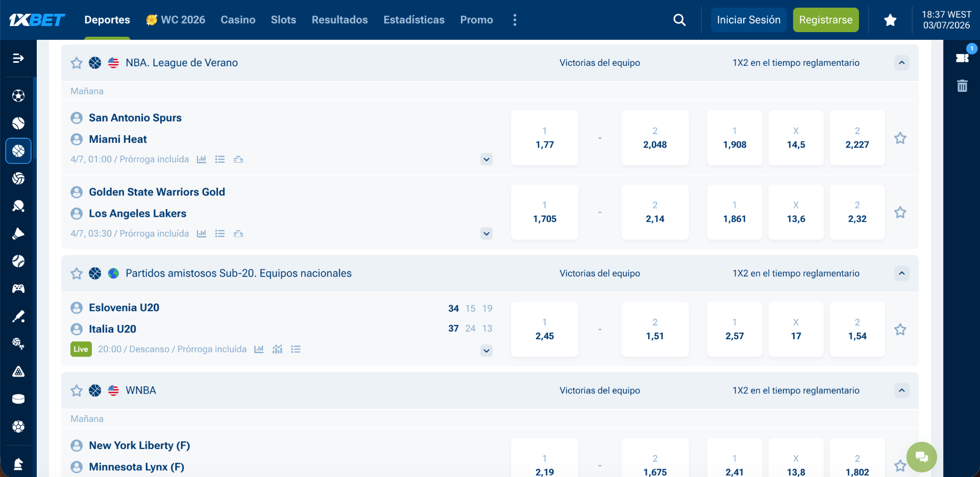This screenshot has height=477, width=980.
Task: Expand the left sports sidebar menu
Action: pyautogui.click(x=18, y=58)
